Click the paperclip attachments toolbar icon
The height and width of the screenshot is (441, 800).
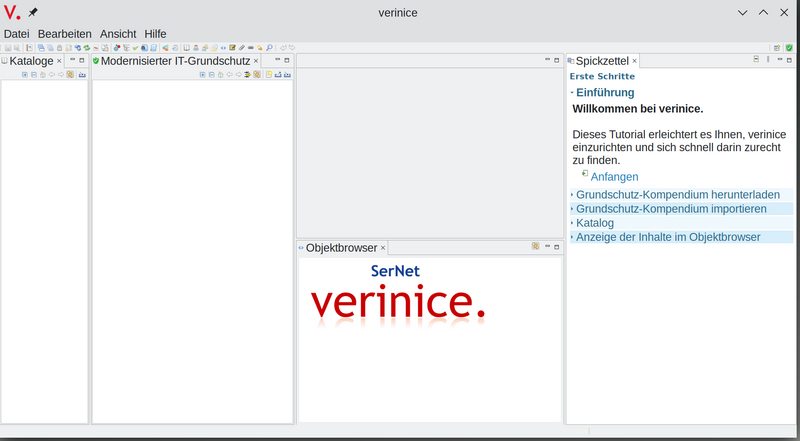242,48
